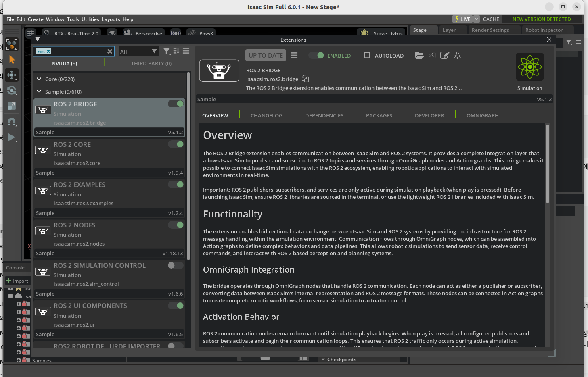Enable the ROS2 Robot URDF Importer toggle

point(176,345)
